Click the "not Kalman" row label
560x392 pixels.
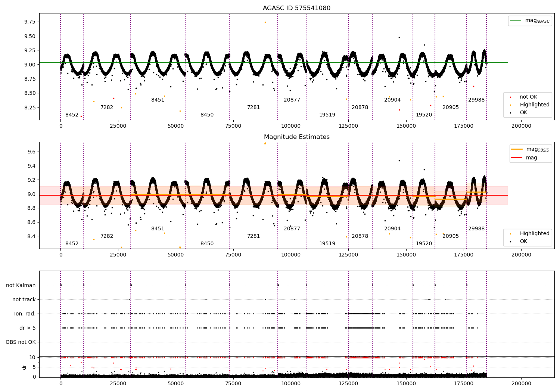coord(21,286)
